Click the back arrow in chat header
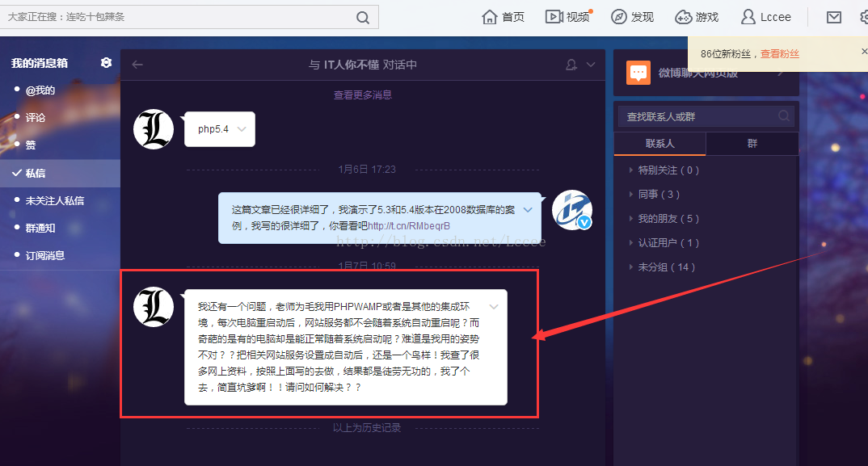This screenshot has width=868, height=466. click(x=137, y=65)
